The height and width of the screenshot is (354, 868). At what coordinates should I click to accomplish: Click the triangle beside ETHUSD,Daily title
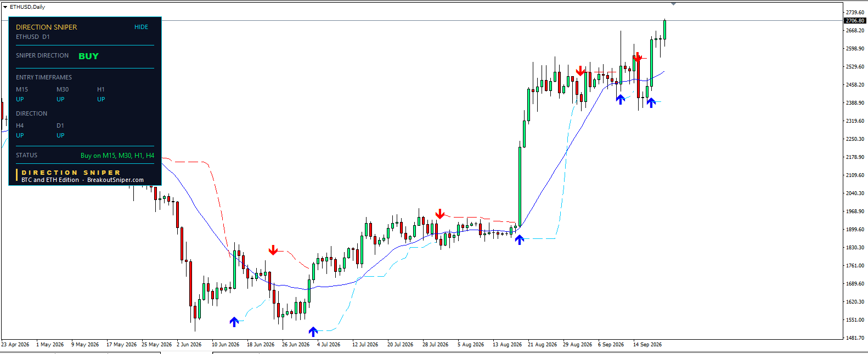coord(5,7)
